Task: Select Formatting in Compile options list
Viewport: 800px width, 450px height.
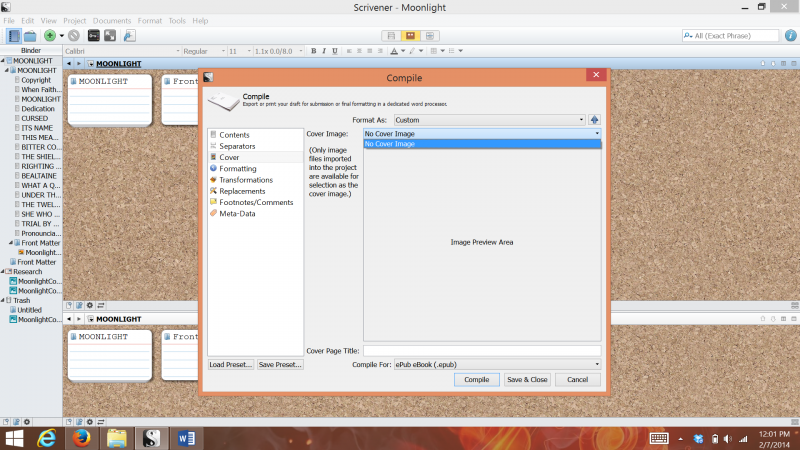Action: [238, 168]
